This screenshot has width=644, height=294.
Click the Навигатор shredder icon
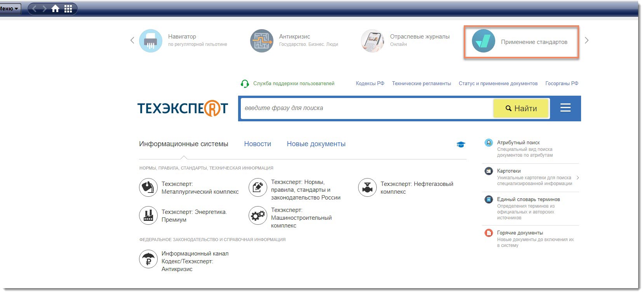pos(151,41)
